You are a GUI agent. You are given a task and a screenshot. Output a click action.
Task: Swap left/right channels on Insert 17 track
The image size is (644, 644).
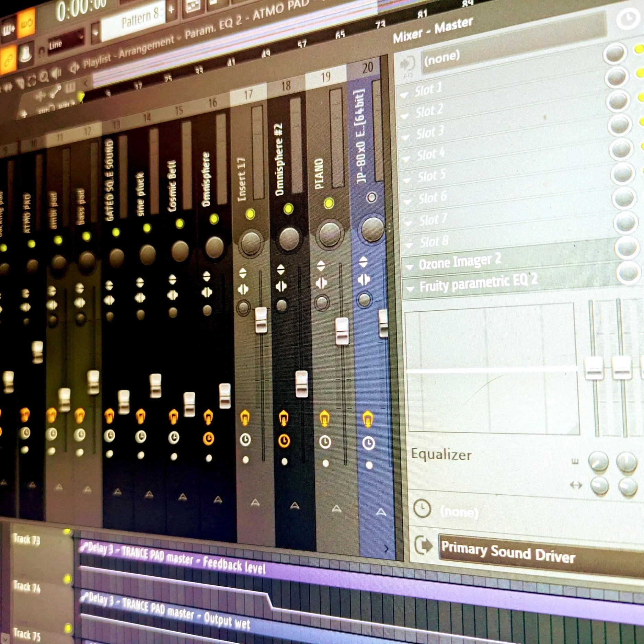pos(243,289)
